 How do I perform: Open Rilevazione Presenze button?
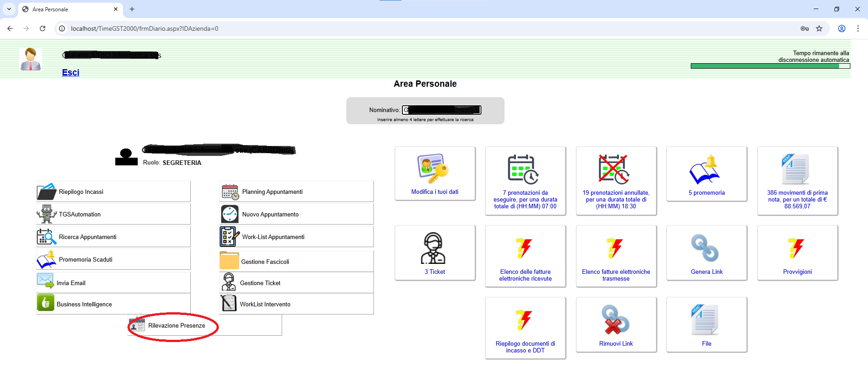[x=176, y=325]
